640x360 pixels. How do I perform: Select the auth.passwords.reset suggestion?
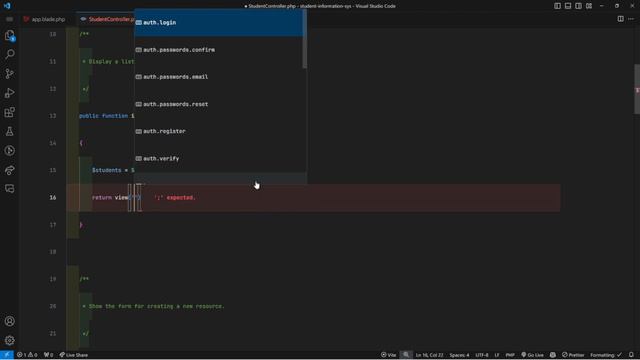(219, 104)
